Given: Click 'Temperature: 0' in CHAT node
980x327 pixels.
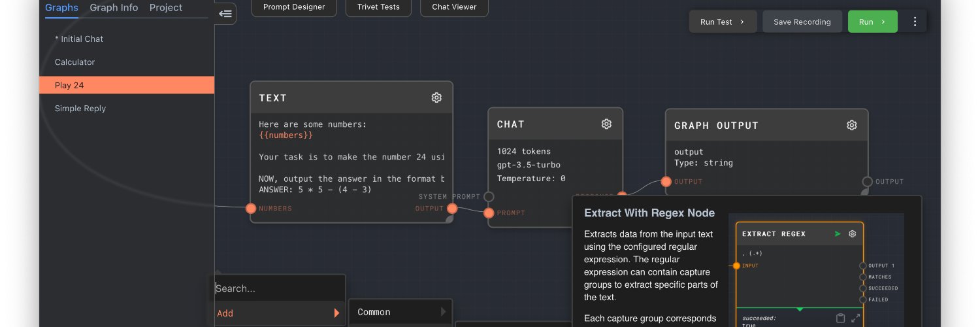Looking at the screenshot, I should tap(531, 179).
